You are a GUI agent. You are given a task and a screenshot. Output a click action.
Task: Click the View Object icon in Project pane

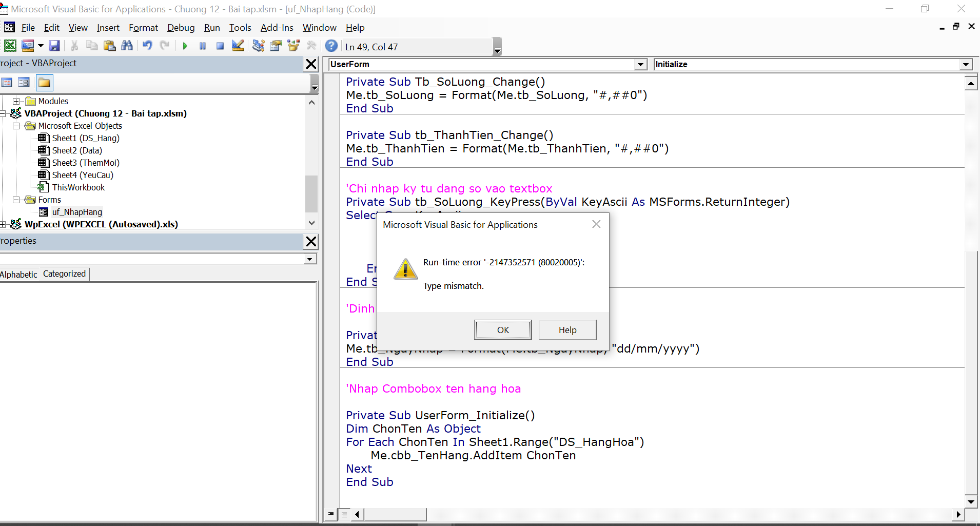click(24, 83)
